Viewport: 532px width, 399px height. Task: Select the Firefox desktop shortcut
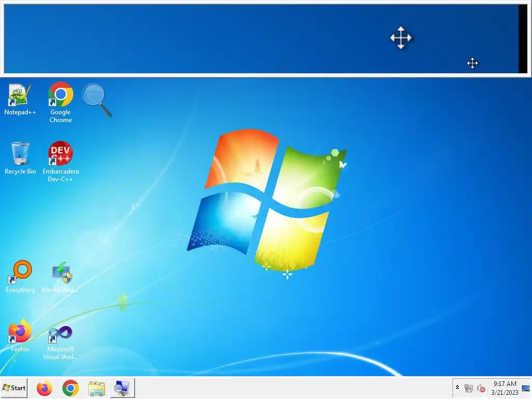click(20, 336)
